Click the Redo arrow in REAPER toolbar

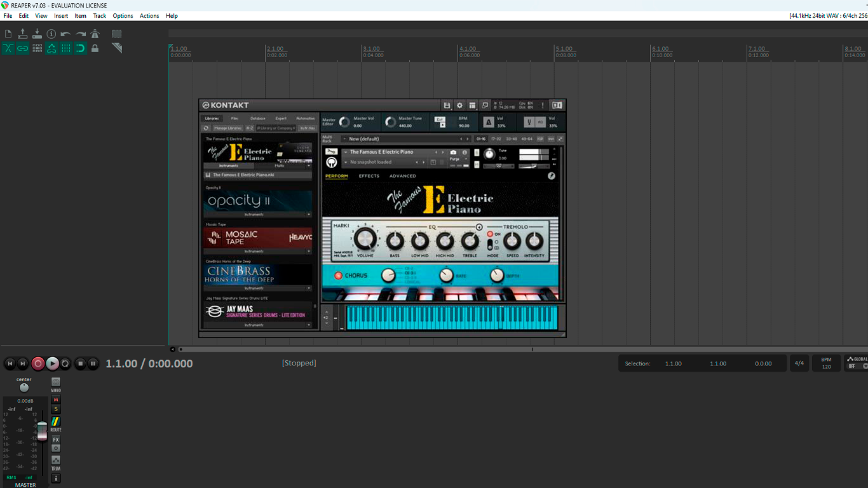pyautogui.click(x=81, y=34)
